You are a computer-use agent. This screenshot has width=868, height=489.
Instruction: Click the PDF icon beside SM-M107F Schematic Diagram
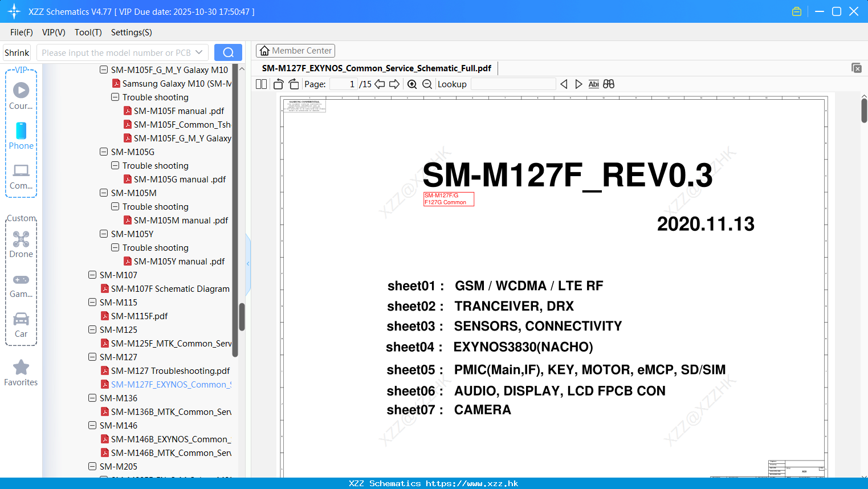click(x=105, y=289)
